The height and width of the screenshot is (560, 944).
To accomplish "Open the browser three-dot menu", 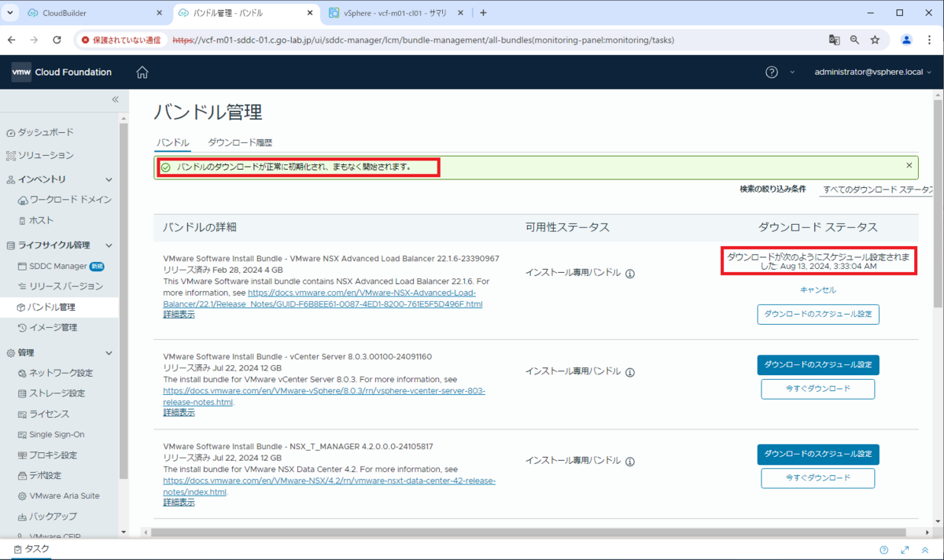I will 929,39.
